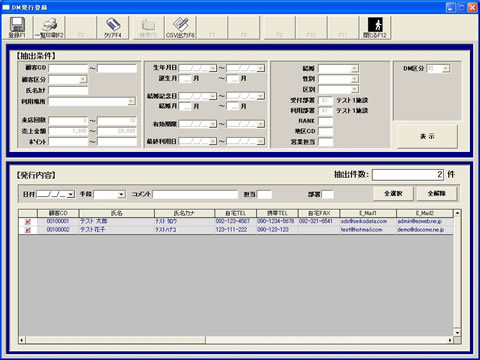This screenshot has width=480, height=360.
Task: Click the 顧客CD end input field
Action: click(117, 68)
